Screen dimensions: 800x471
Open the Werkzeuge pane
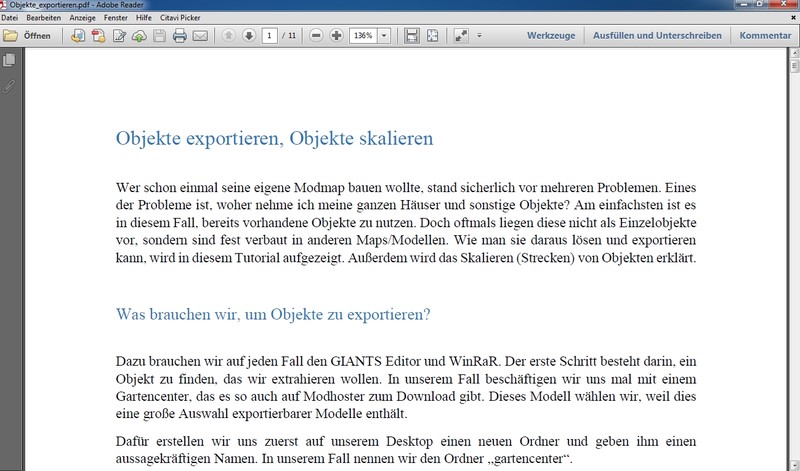pos(553,36)
